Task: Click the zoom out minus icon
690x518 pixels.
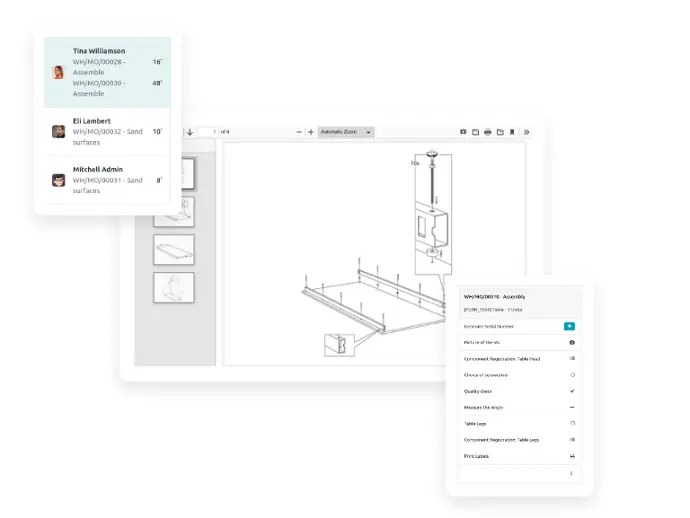Action: click(298, 132)
